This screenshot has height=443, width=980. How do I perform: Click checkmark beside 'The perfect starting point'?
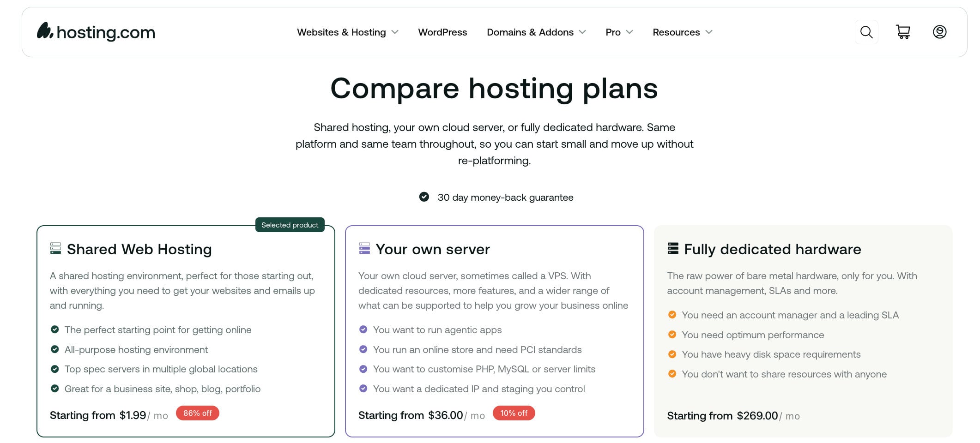(x=54, y=329)
